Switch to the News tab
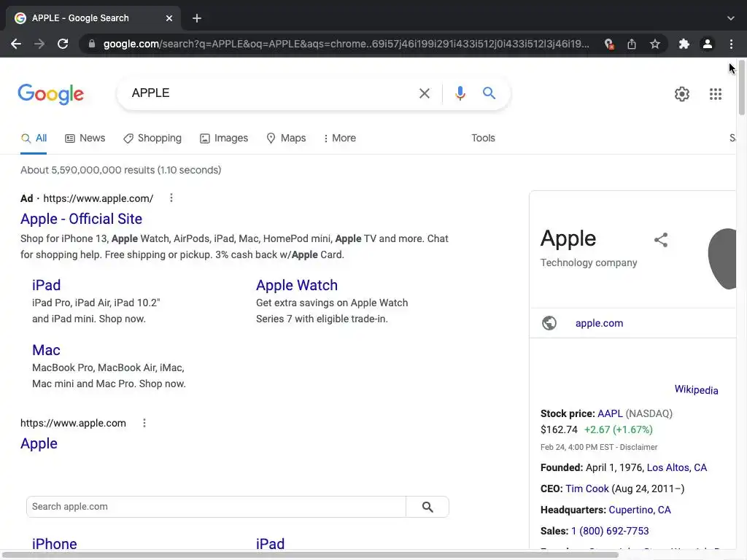The height and width of the screenshot is (560, 747). pyautogui.click(x=85, y=138)
